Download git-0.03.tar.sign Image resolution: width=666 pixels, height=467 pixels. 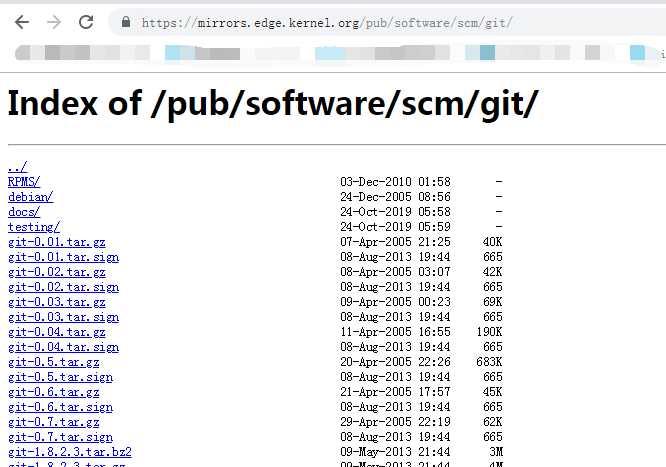pos(63,317)
